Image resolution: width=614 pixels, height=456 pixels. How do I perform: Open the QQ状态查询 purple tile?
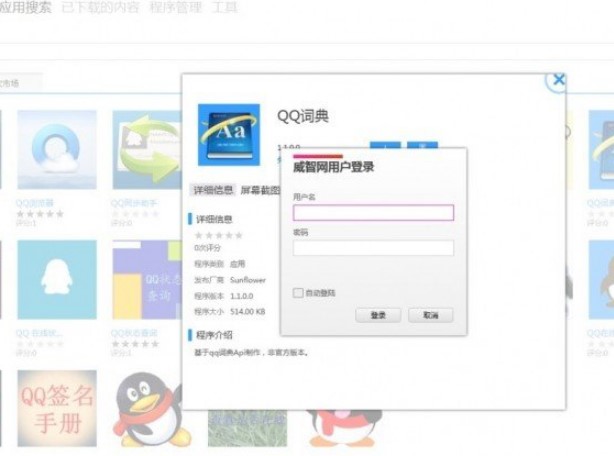pyautogui.click(x=147, y=279)
